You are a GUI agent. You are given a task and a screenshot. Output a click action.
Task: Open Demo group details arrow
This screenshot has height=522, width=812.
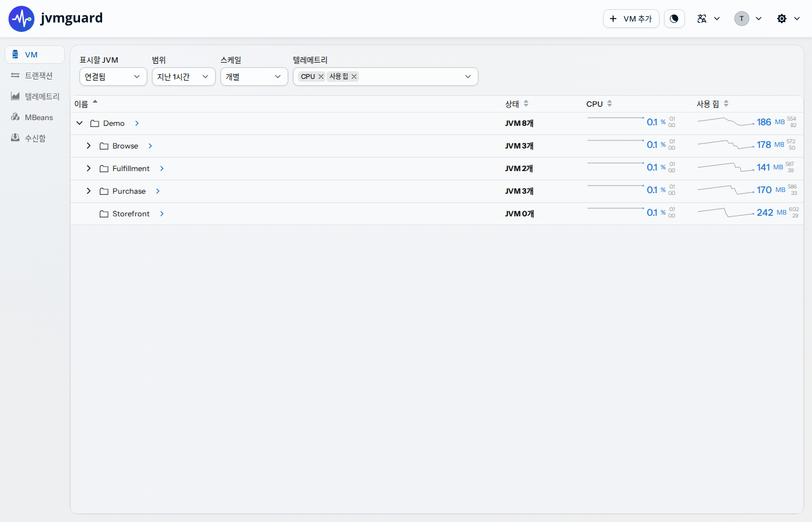click(137, 124)
